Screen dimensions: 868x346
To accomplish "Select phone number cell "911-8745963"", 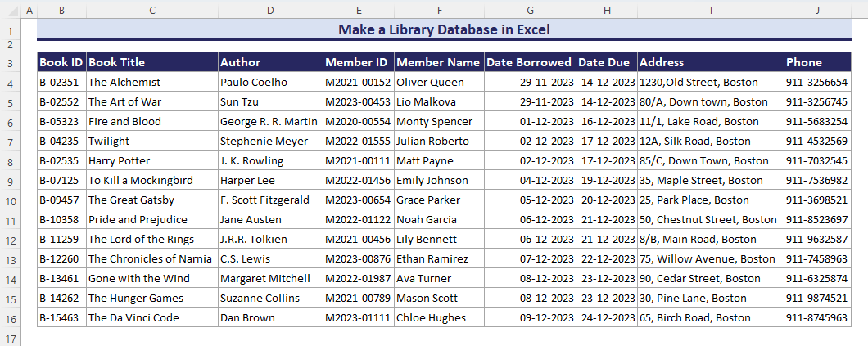I will pyautogui.click(x=816, y=317).
